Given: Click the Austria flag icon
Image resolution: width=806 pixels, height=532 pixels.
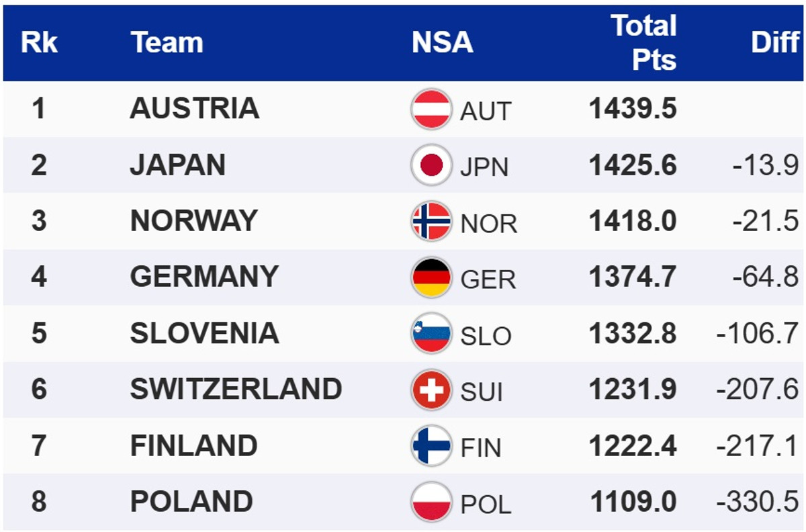Looking at the screenshot, I should pyautogui.click(x=431, y=109).
